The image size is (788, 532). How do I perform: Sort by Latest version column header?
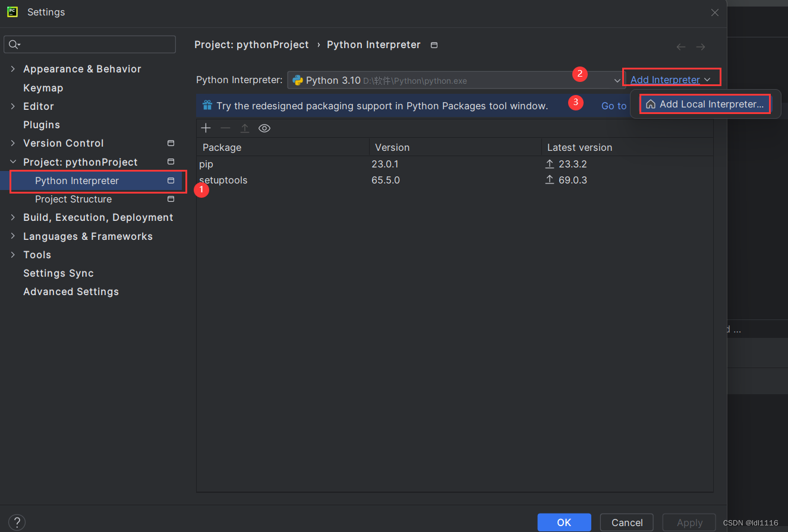pos(627,147)
